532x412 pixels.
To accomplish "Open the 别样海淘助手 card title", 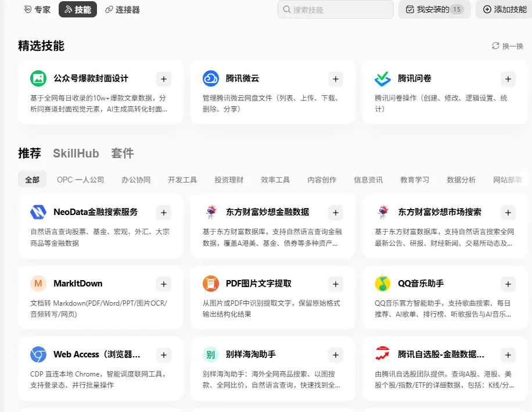I will point(251,354).
